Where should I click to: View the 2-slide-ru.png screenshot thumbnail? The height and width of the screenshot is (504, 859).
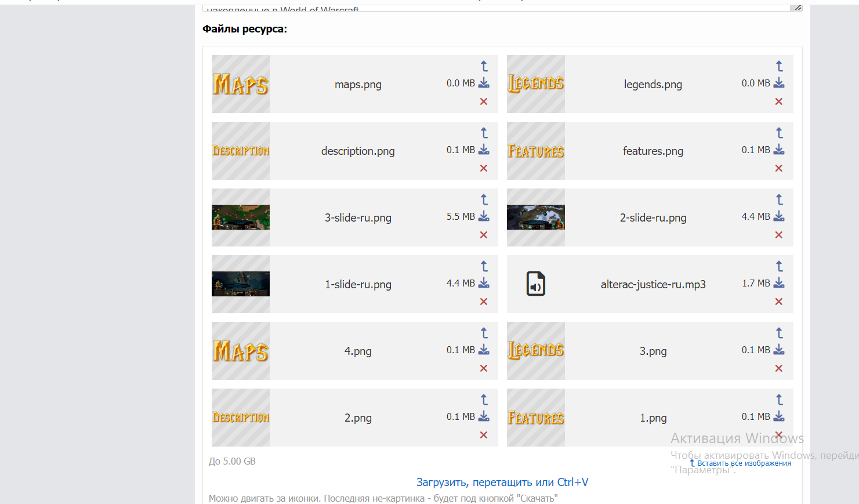coord(536,217)
